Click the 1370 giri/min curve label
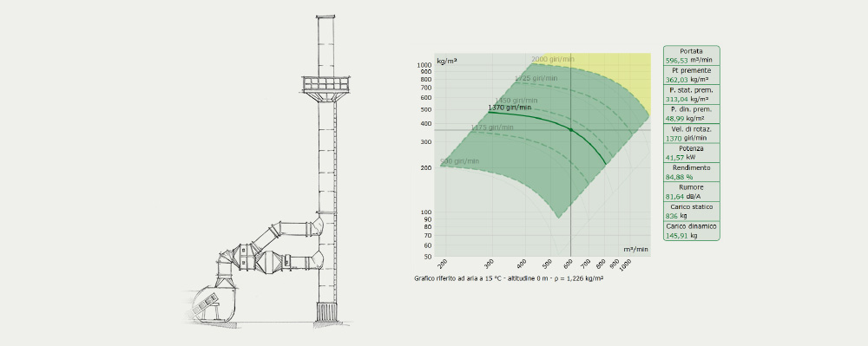868x346 pixels. (510, 108)
